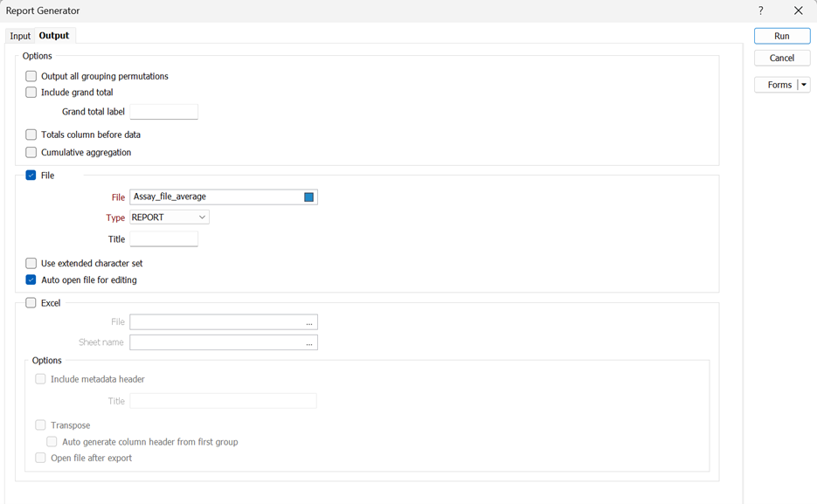
Task: Click inside the Grand total label field
Action: (x=163, y=112)
